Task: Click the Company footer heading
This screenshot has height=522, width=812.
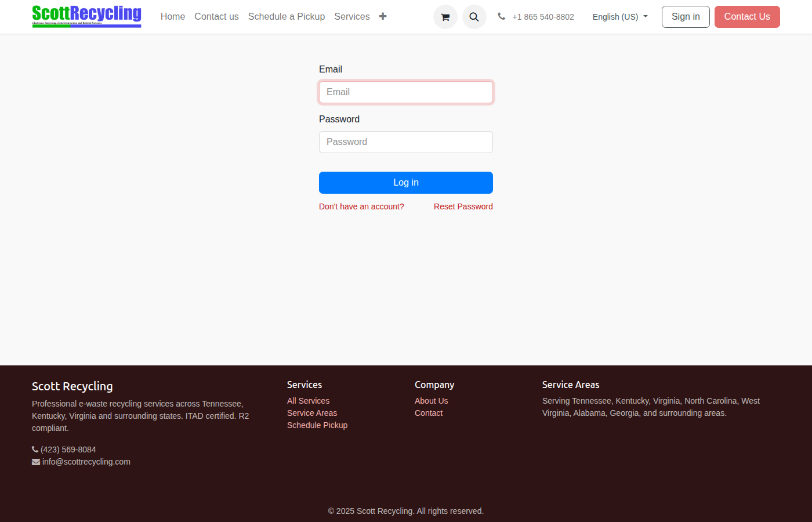Action: 434,385
